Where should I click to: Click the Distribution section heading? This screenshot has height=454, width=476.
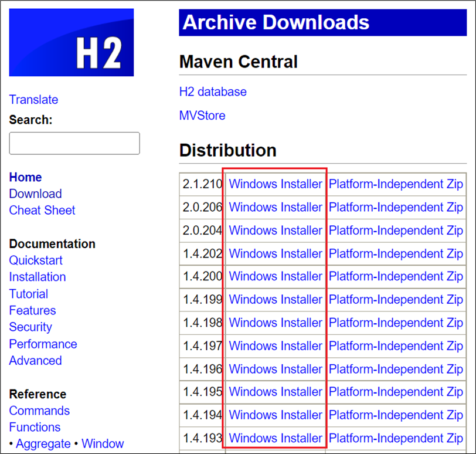pos(228,150)
